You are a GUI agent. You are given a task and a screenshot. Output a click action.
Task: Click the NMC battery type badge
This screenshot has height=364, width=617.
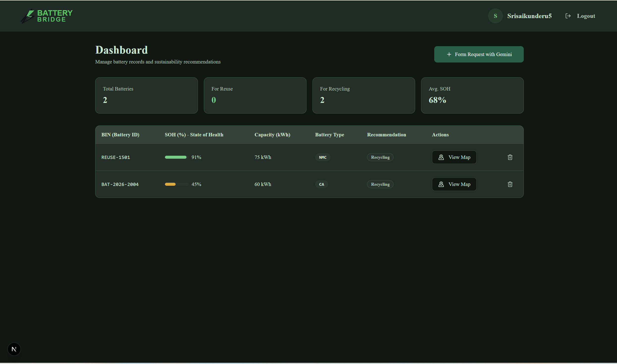(322, 157)
